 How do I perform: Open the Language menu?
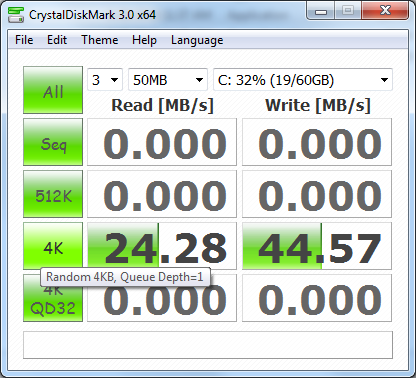click(197, 40)
